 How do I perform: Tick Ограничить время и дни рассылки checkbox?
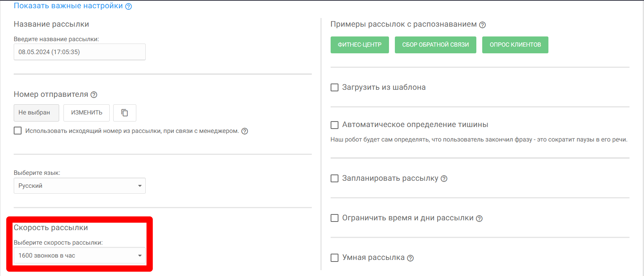pyautogui.click(x=335, y=218)
